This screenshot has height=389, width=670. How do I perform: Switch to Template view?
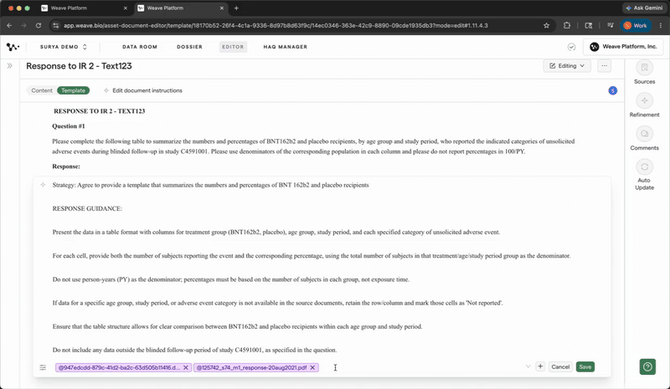[x=73, y=91]
